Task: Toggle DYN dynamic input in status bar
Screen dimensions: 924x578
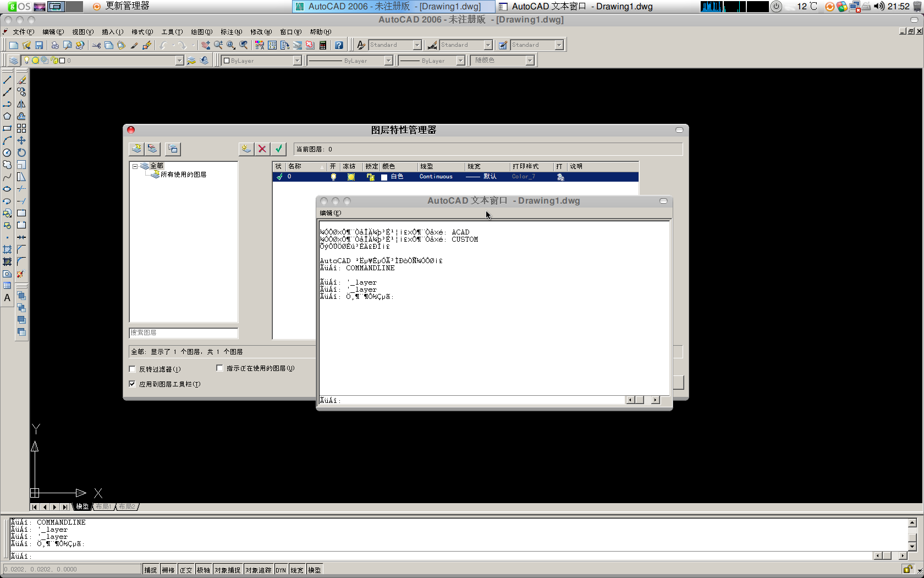Action: pos(281,570)
